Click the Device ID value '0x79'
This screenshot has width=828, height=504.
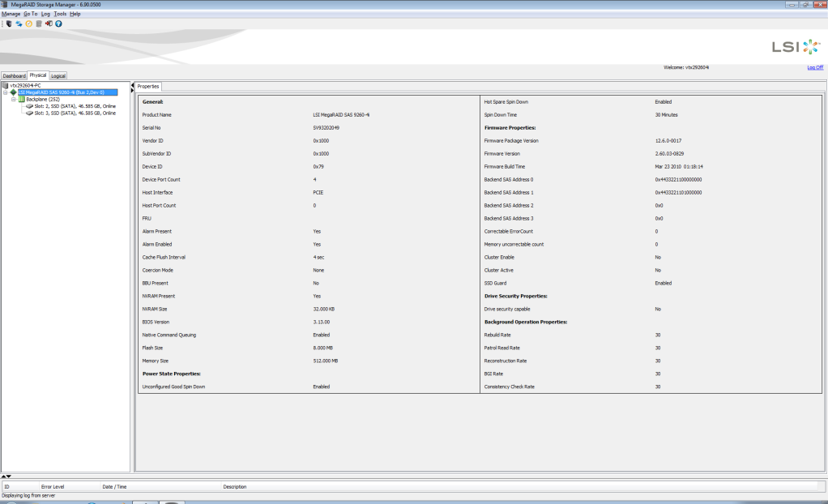pyautogui.click(x=318, y=166)
